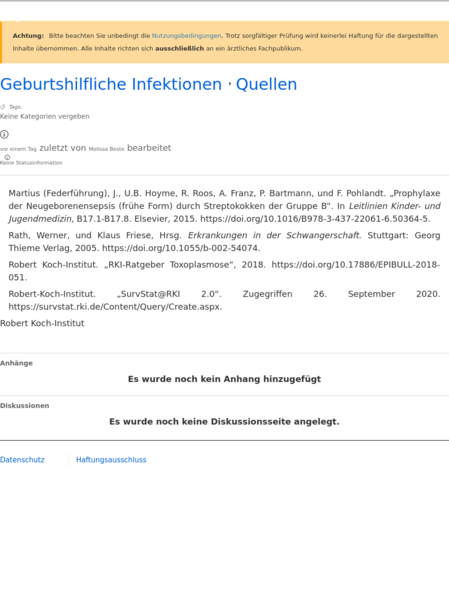The width and height of the screenshot is (449, 599).
Task: Open the Nutzungsbedingungen link
Action: [x=186, y=36]
